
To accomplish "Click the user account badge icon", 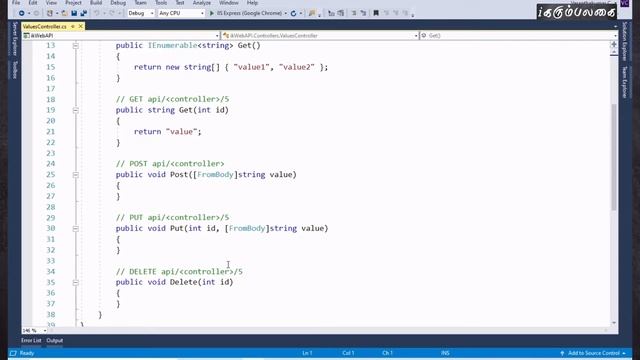I will point(624,3).
